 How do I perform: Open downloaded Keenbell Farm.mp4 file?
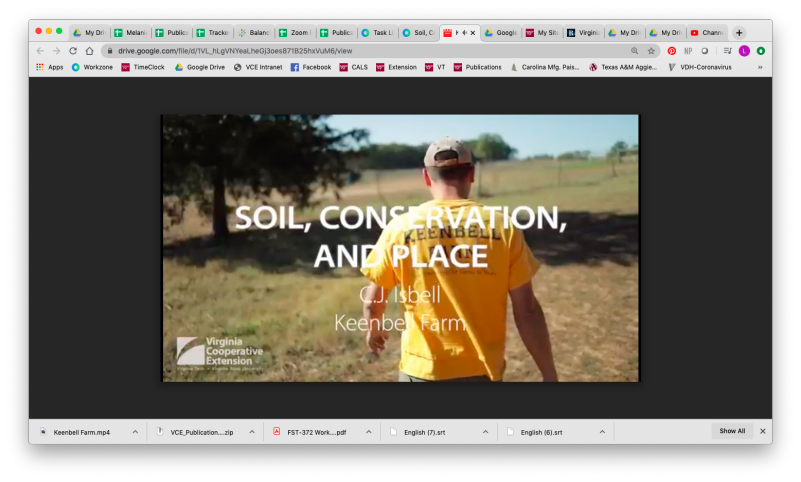[x=82, y=432]
